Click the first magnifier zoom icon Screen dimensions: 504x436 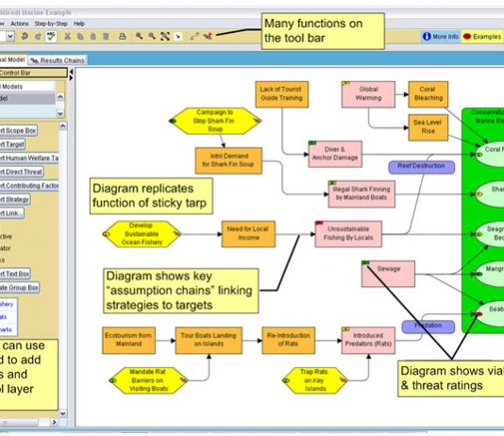(139, 36)
